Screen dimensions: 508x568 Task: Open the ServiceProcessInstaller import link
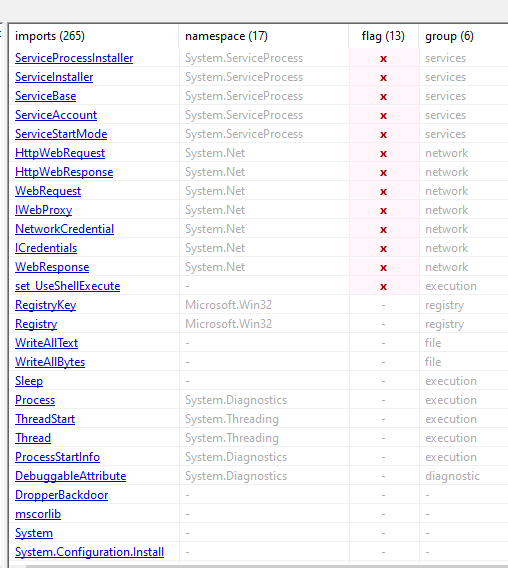pyautogui.click(x=74, y=58)
